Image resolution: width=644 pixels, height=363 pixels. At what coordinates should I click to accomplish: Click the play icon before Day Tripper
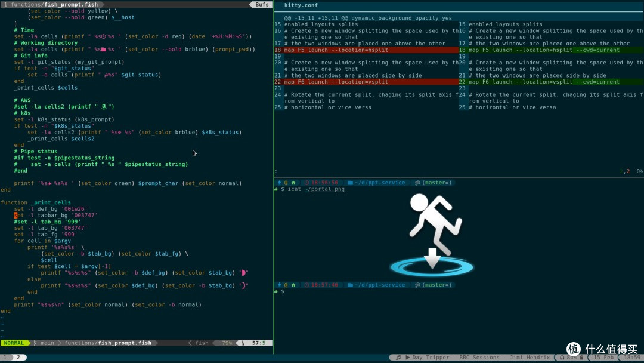point(407,358)
